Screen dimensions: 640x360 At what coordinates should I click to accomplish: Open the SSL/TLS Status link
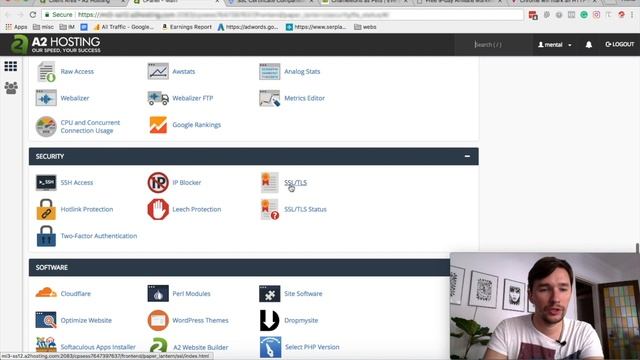305,209
